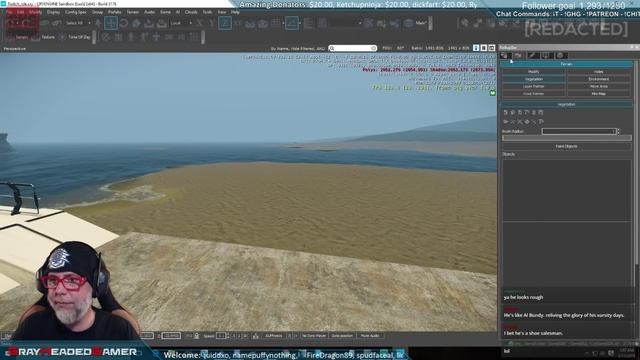Click the Brush Radius slider
The image size is (640, 360).
567,138
